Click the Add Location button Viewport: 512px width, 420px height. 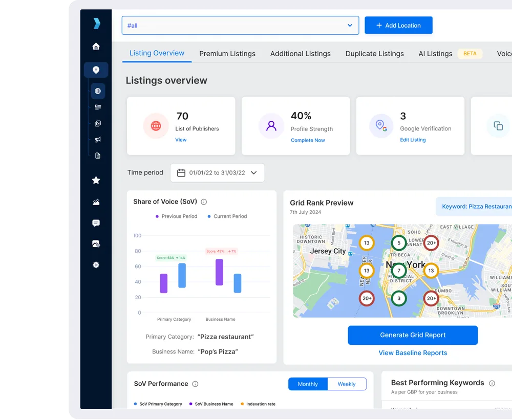pyautogui.click(x=399, y=25)
